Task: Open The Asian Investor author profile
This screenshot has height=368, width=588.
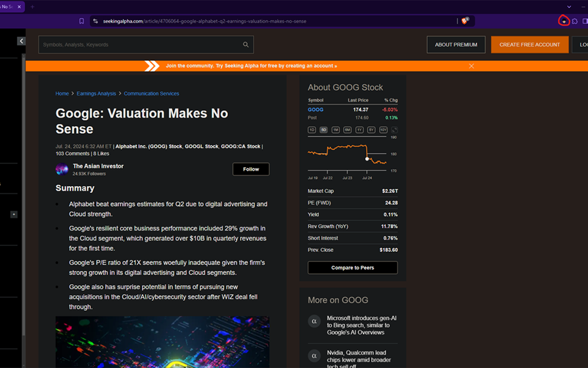Action: point(98,166)
